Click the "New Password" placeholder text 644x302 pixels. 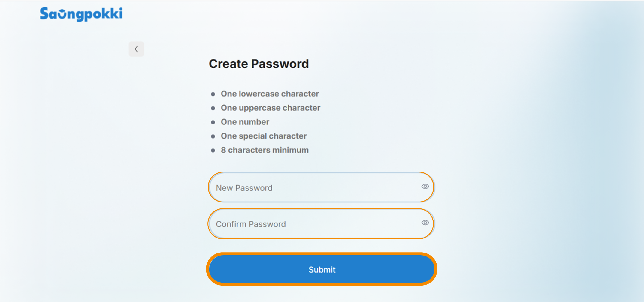pyautogui.click(x=244, y=188)
